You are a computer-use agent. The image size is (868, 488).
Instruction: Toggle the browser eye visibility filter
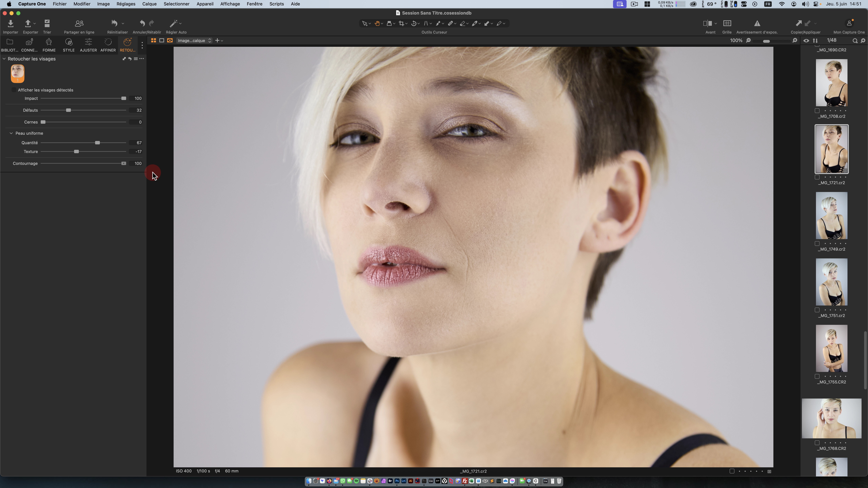coord(806,40)
